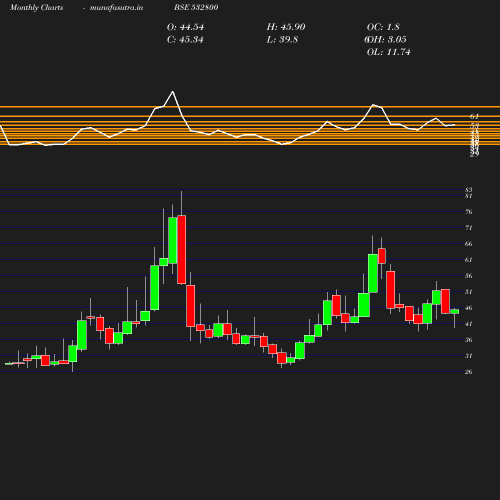Viewport: 500px width, 500px height.
Task: Select the "OL: 11.74" reading
Action: [x=388, y=52]
